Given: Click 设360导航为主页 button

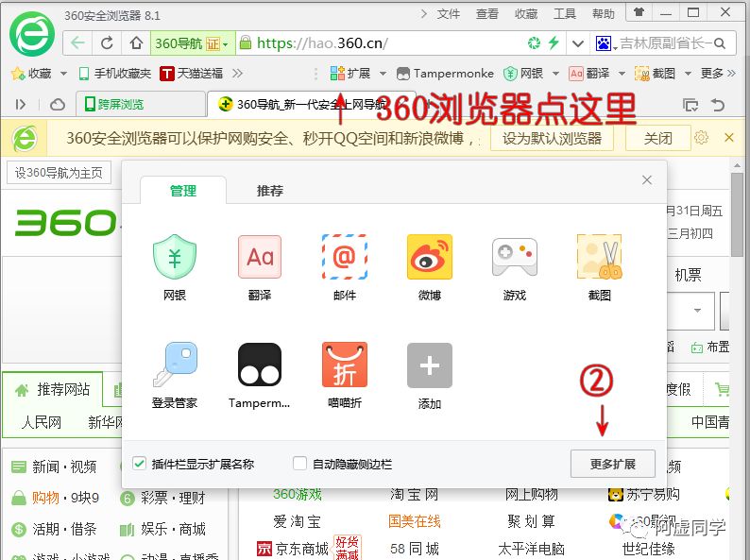Looking at the screenshot, I should click(x=59, y=173).
